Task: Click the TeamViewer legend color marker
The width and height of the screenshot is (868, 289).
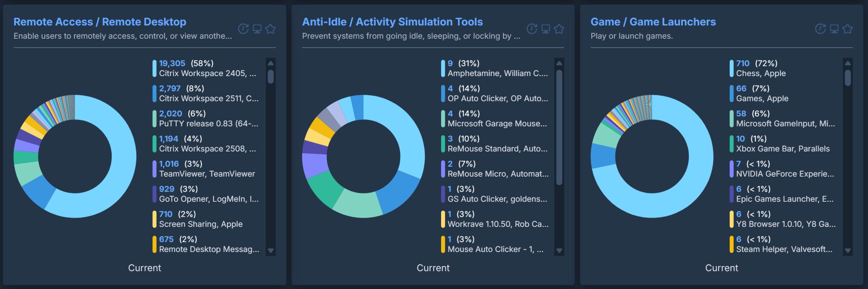Action: click(x=154, y=169)
